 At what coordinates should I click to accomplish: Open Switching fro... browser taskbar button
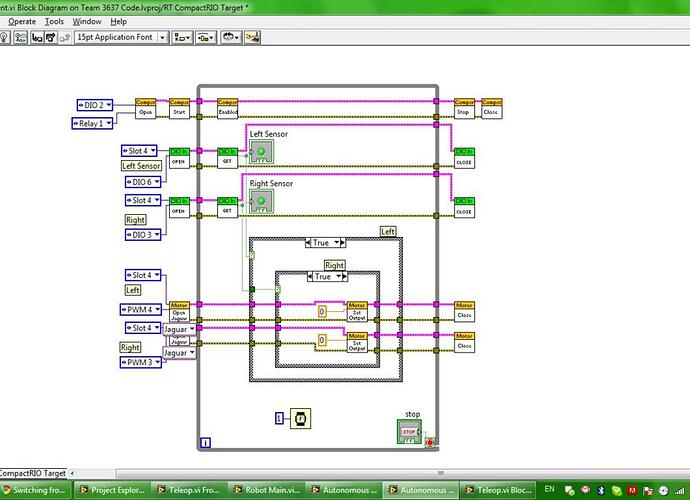[34, 489]
